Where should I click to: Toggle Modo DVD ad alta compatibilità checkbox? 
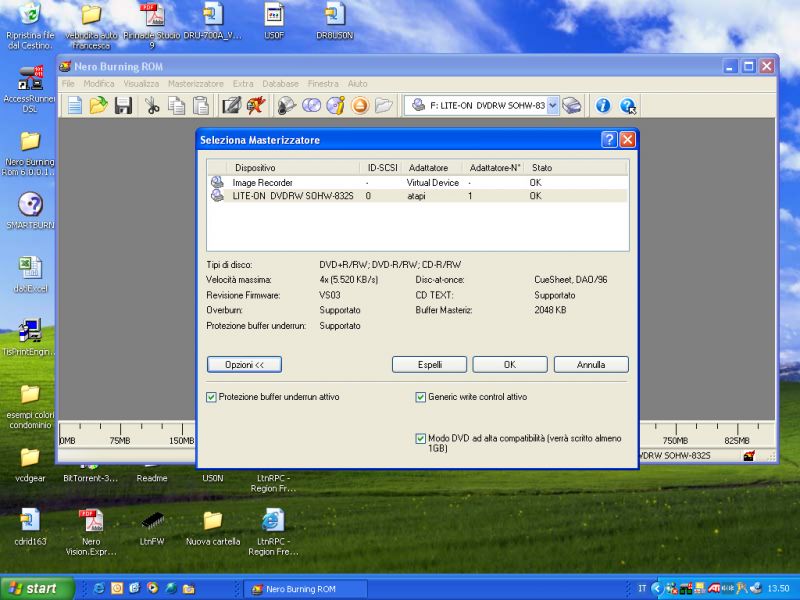pos(420,438)
